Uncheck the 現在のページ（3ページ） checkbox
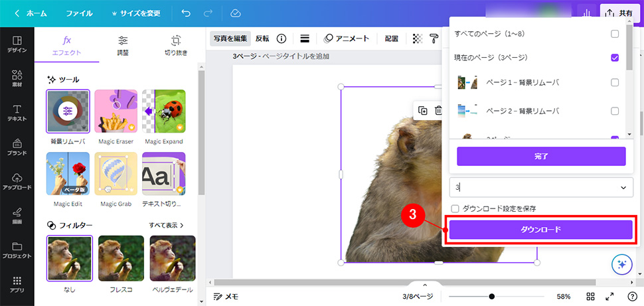644x306 pixels. click(x=615, y=58)
